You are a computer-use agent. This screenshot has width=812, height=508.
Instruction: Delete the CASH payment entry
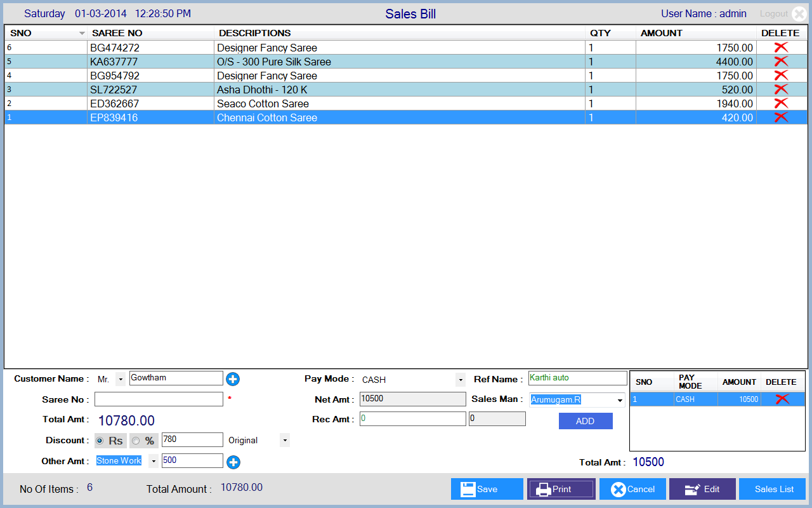click(782, 399)
